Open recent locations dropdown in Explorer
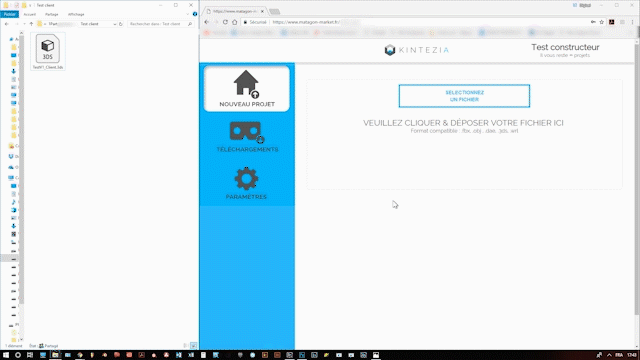 [x=24, y=24]
